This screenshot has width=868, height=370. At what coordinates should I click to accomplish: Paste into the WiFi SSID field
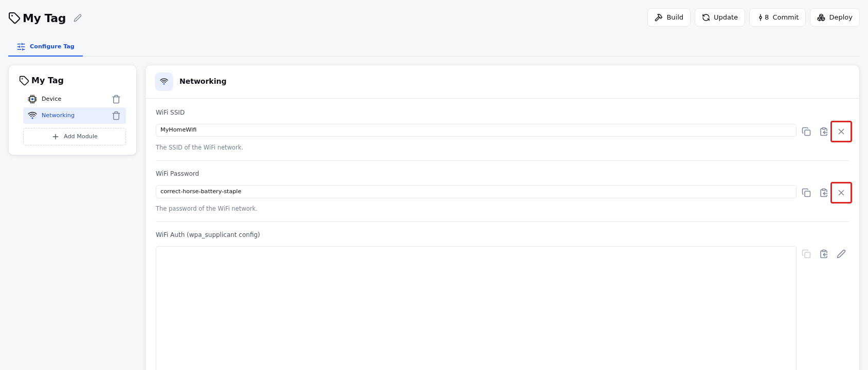[x=824, y=132]
